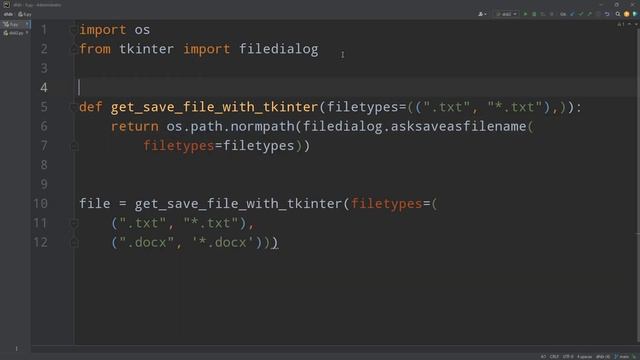
Task: Click line number 4 in gutter
Action: (x=44, y=87)
